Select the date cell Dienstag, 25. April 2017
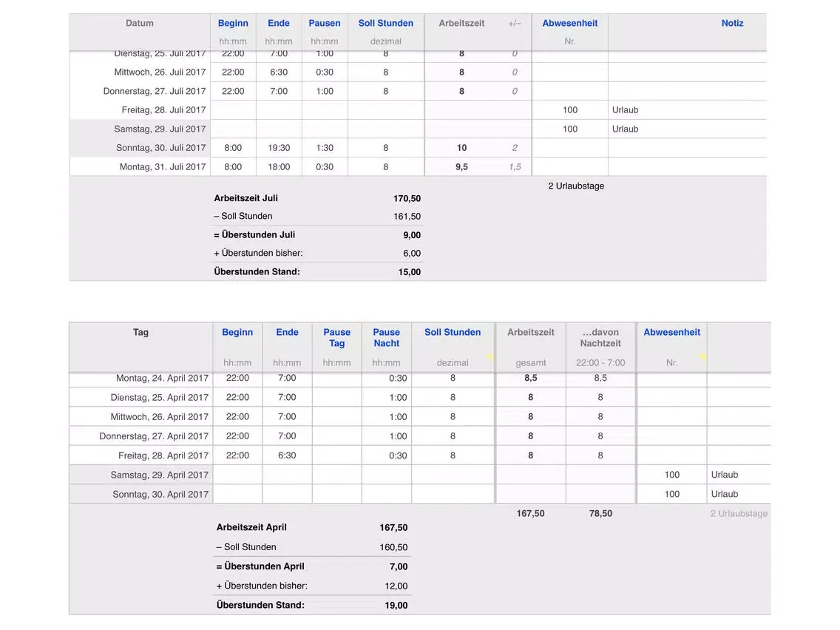The image size is (840, 630). (160, 398)
